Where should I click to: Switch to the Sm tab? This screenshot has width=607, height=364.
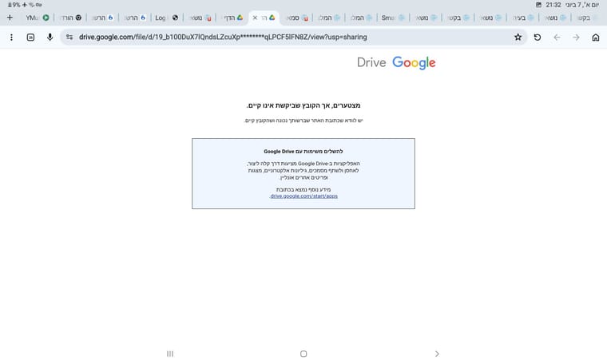393,18
